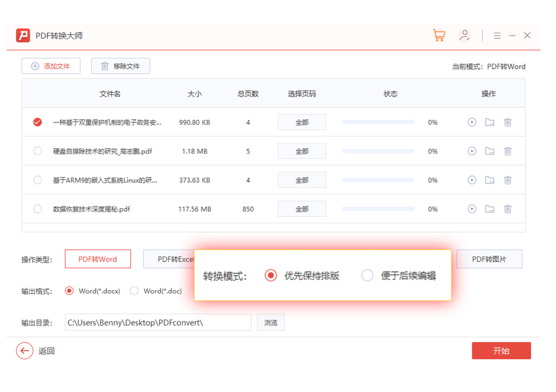Image resolution: width=556 pixels, height=392 pixels.
Task: Click the user account icon
Action: click(464, 35)
